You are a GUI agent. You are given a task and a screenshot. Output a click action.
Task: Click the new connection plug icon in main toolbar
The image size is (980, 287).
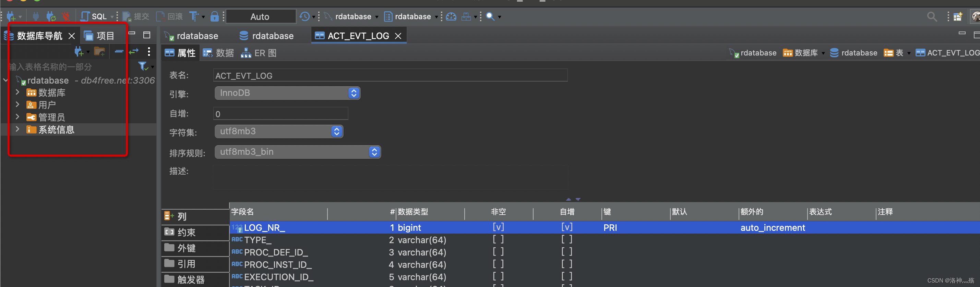point(11,16)
